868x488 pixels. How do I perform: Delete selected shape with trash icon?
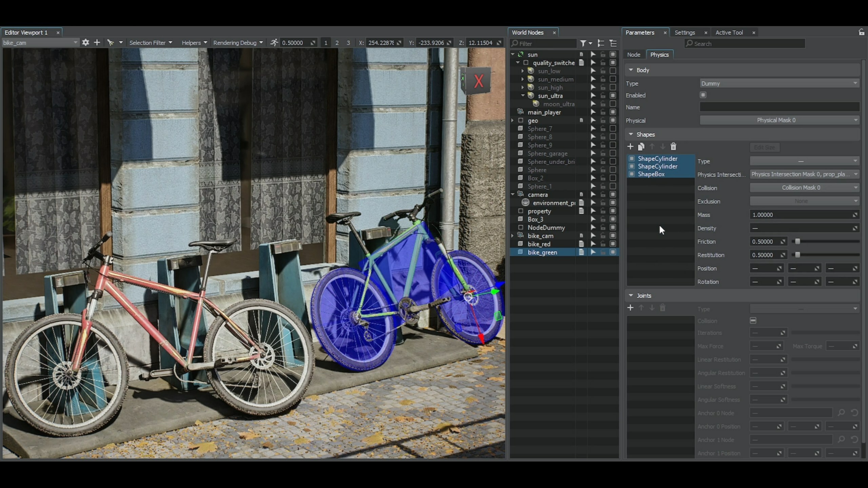[673, 147]
